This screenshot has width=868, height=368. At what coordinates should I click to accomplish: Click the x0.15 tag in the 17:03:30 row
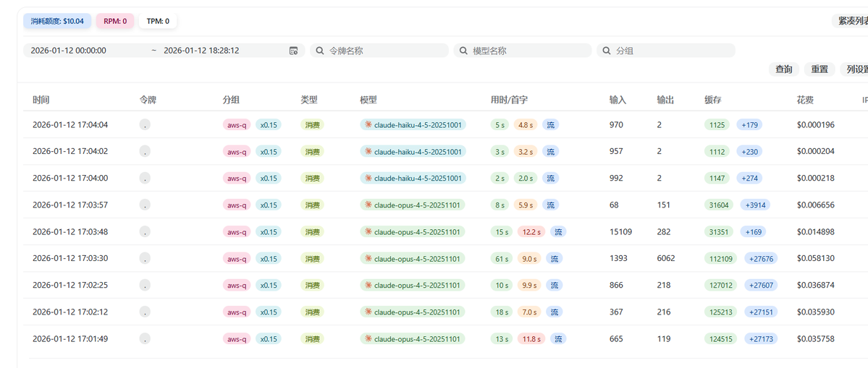click(x=269, y=259)
